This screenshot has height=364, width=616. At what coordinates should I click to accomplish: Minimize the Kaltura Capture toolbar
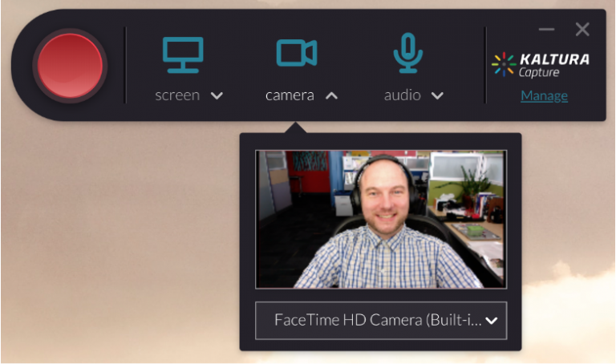click(546, 30)
